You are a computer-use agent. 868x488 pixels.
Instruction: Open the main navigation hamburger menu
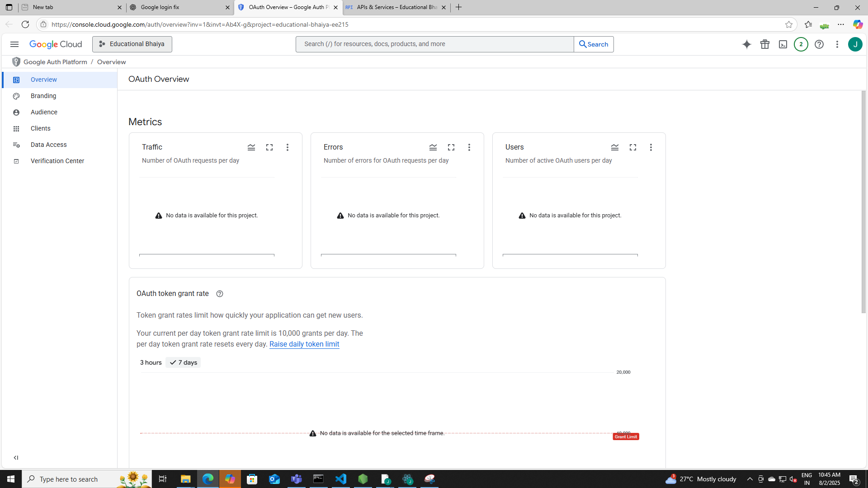(14, 44)
